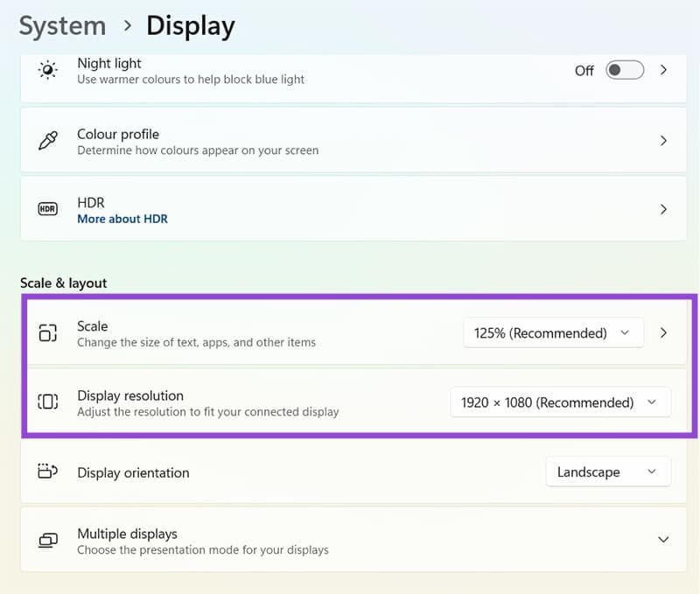Click the Display breadcrumb title
The height and width of the screenshot is (594, 700).
191,25
